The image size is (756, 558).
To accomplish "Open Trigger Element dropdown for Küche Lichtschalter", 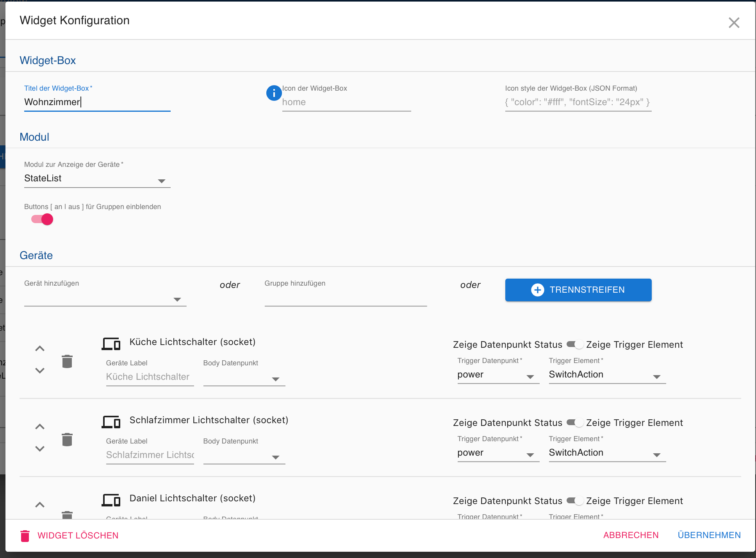I will 607,375.
